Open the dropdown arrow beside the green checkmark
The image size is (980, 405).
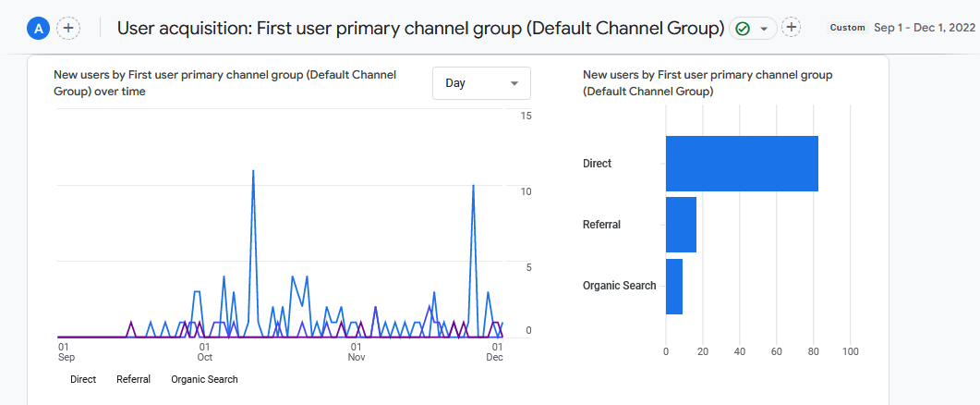point(763,29)
